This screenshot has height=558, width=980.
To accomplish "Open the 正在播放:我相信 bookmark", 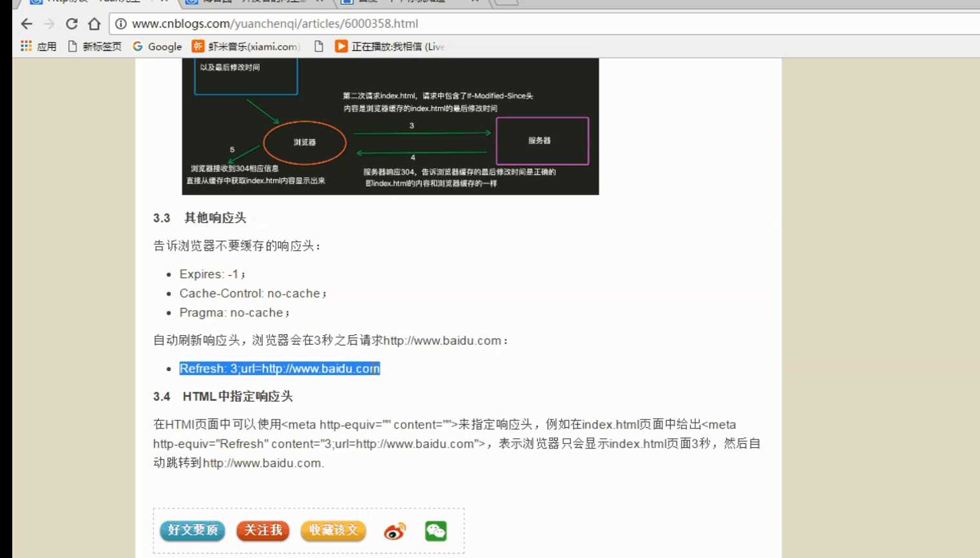I will tap(390, 46).
